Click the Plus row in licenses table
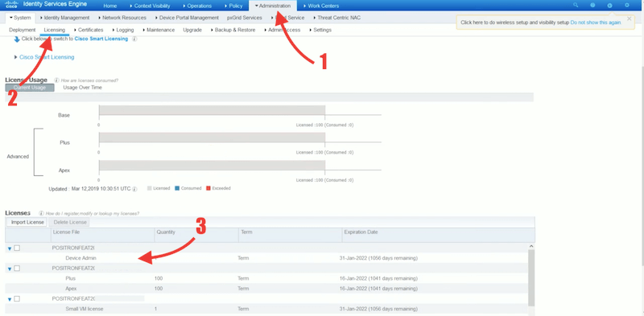 click(266, 278)
